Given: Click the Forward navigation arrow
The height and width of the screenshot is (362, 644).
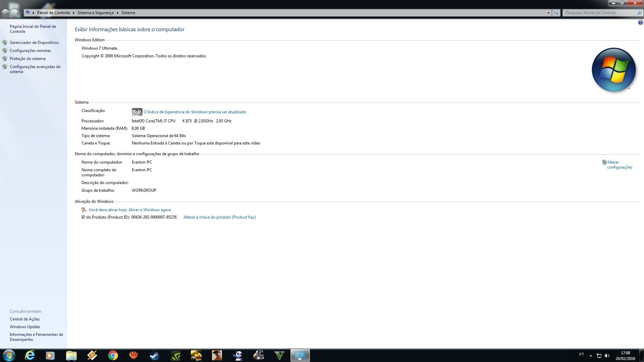Looking at the screenshot, I should click(x=14, y=13).
